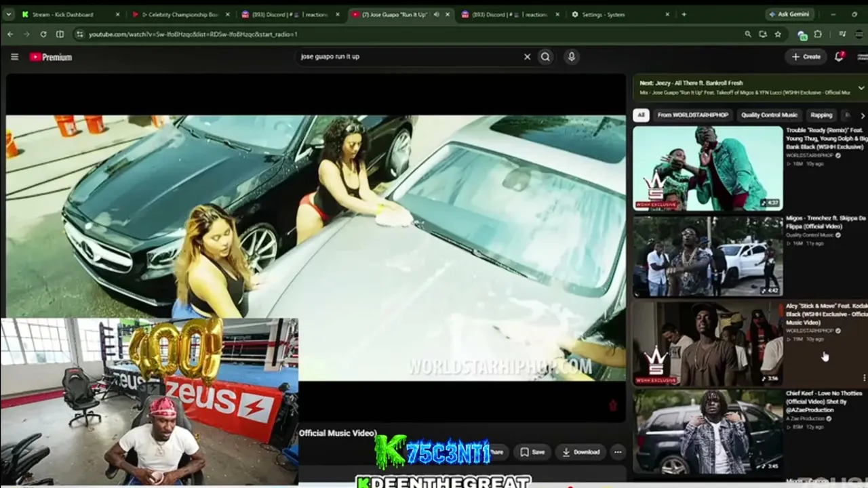Click the forward navigation arrow
The height and width of the screenshot is (488, 868).
(x=26, y=34)
